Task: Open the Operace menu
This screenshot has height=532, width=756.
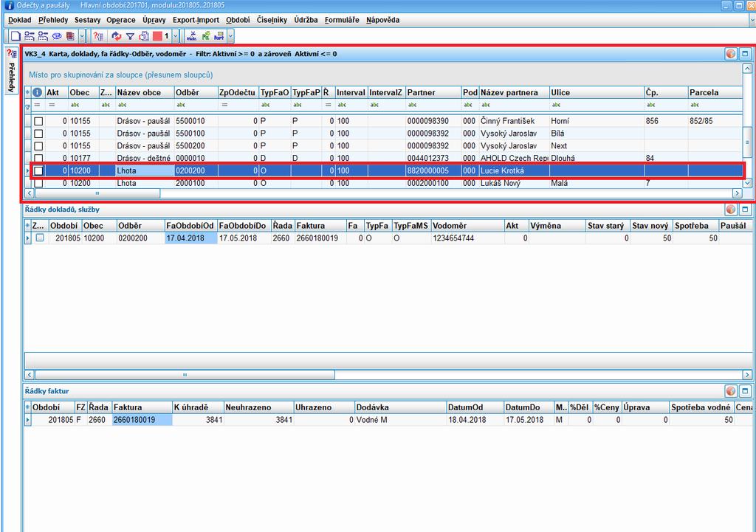Action: (x=121, y=20)
